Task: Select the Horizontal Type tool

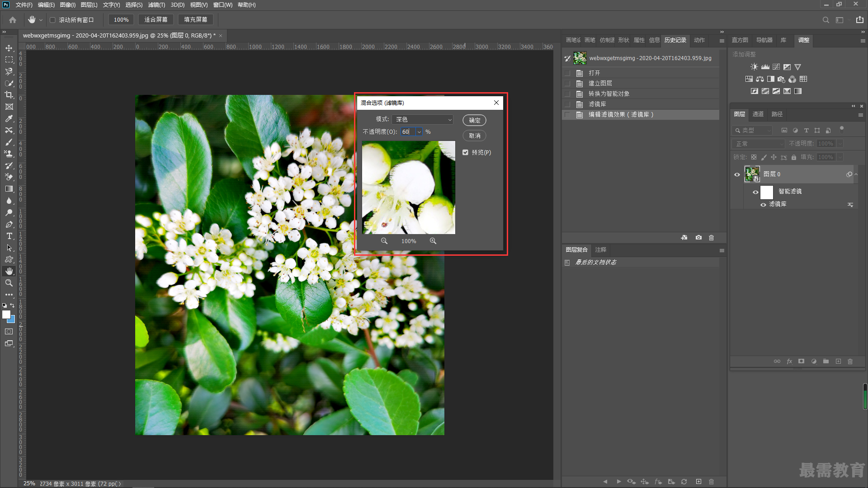Action: [9, 236]
